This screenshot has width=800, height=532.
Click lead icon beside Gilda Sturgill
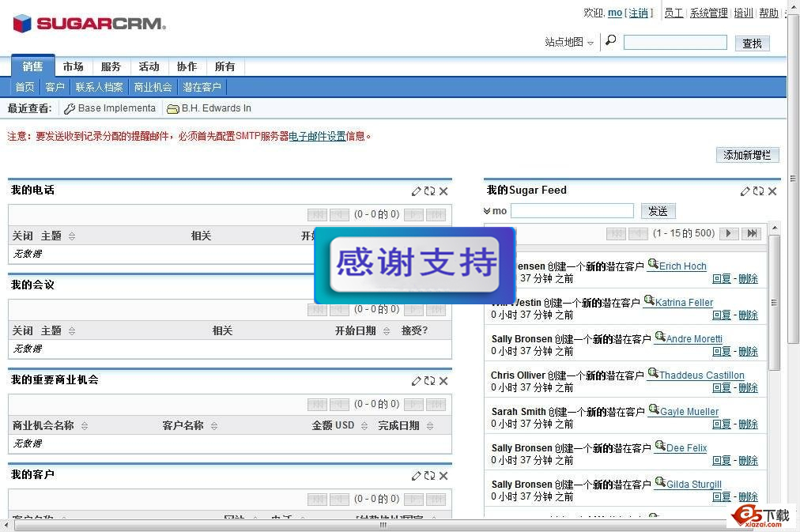(660, 482)
